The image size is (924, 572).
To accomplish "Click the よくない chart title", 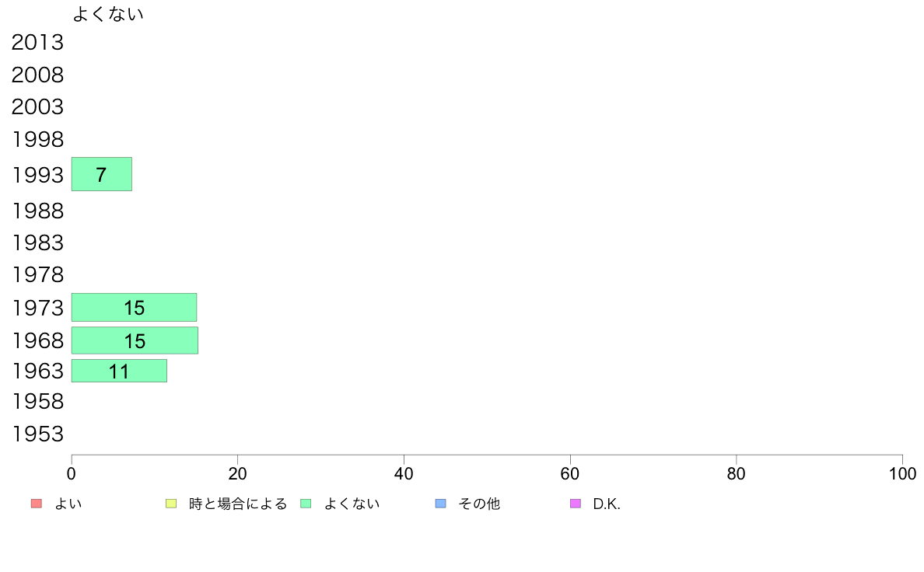I will (x=108, y=14).
